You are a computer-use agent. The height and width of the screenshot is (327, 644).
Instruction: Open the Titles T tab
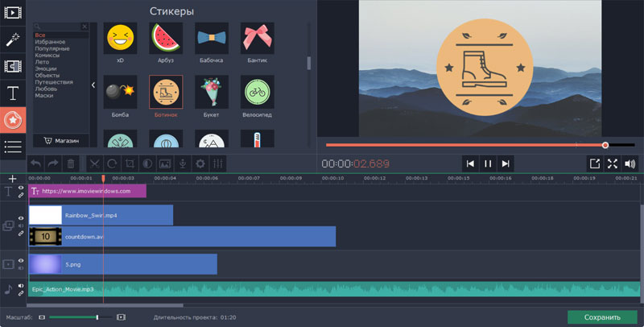(x=13, y=93)
